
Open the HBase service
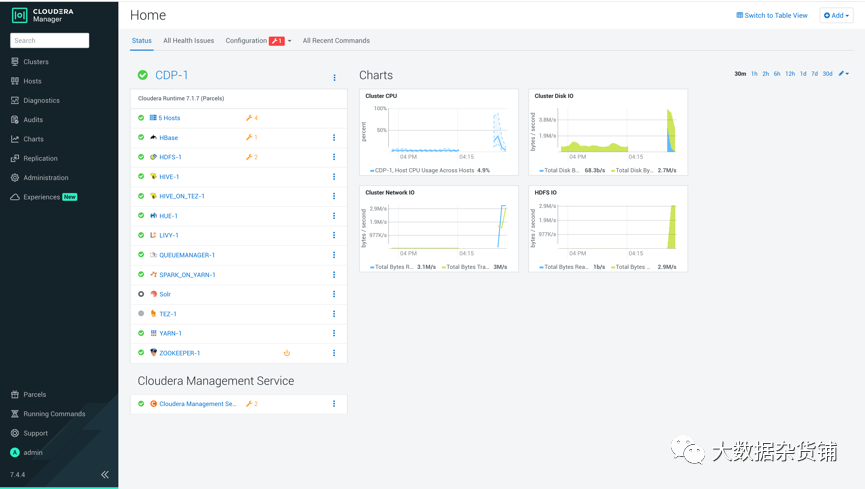click(x=168, y=137)
